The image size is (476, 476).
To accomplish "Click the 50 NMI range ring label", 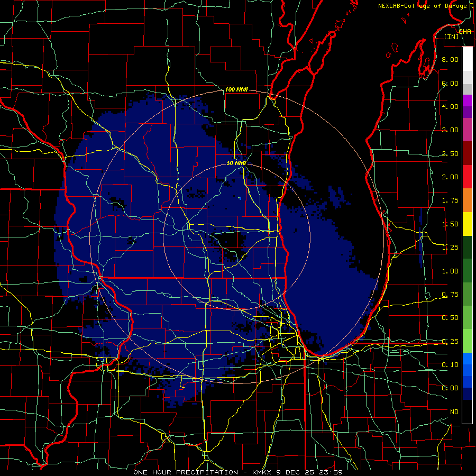I will pyautogui.click(x=236, y=163).
